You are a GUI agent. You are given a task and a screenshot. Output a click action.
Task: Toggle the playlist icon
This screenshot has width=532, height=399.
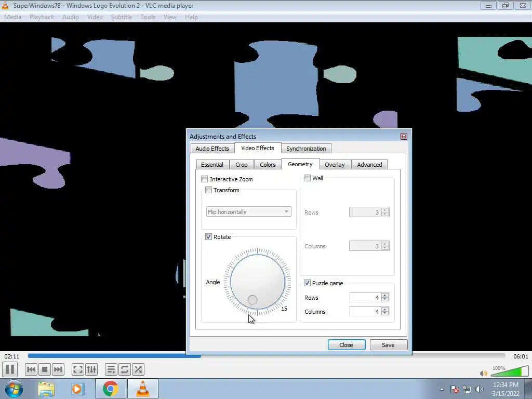(111, 369)
